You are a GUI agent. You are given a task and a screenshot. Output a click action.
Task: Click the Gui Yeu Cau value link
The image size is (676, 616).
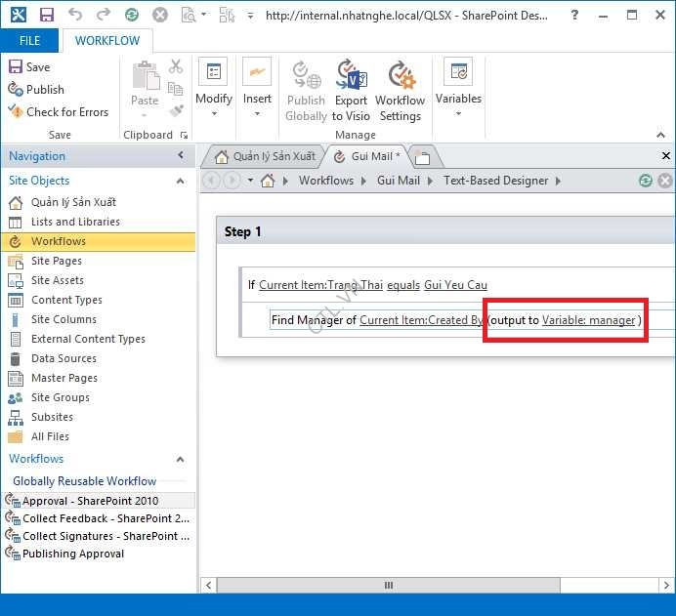(455, 285)
